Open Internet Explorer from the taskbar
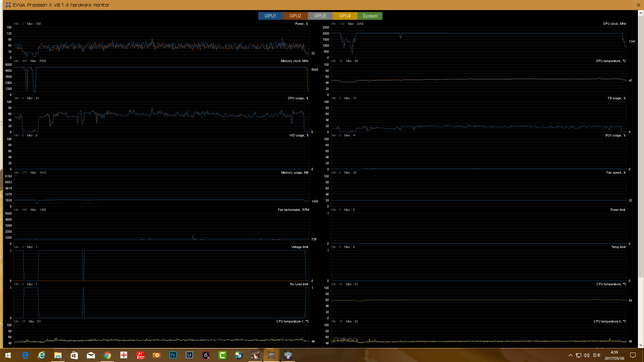644x362 pixels. pyautogui.click(x=42, y=355)
